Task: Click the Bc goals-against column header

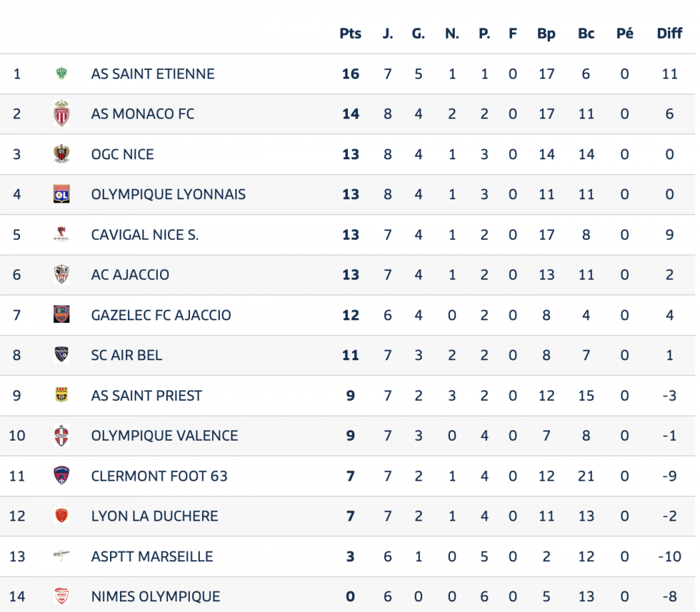Action: (586, 33)
